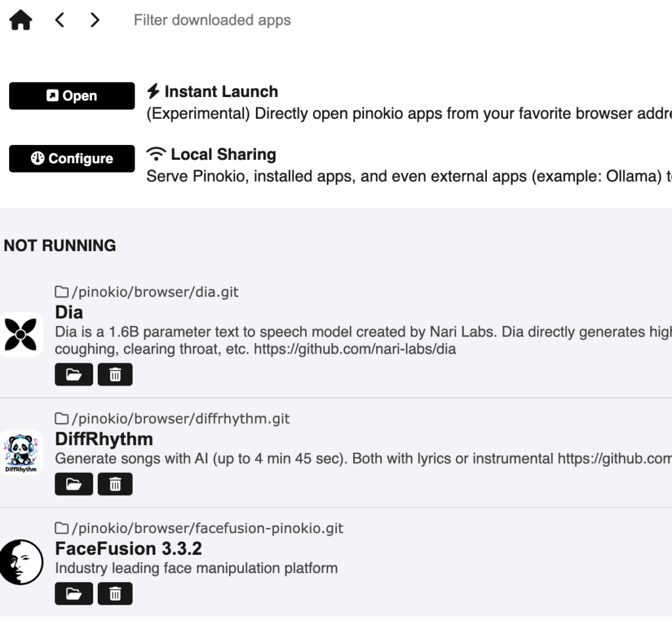Click the DiffRhythm description about generating songs
Image resolution: width=672 pixels, height=621 pixels.
click(x=364, y=458)
